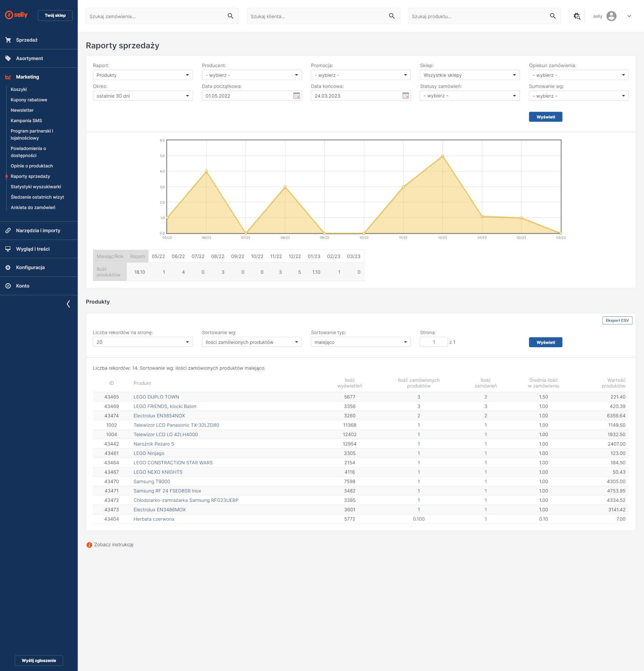Open the Sortowanie typ dropdown

[360, 342]
